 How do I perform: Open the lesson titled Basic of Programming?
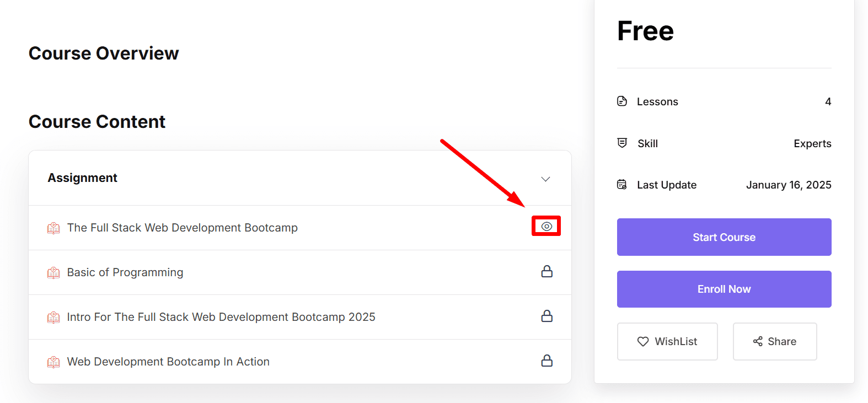pyautogui.click(x=125, y=272)
